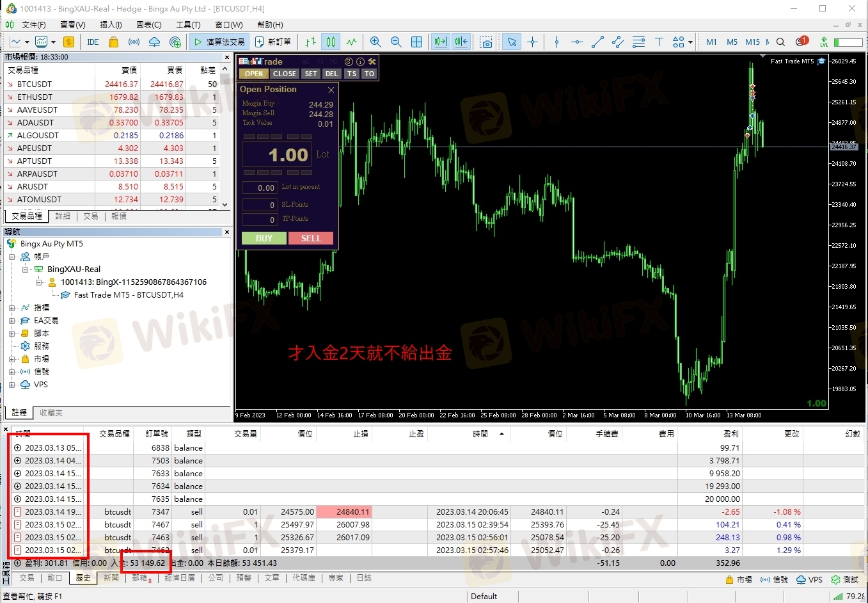Toggle chart shift icon
The width and height of the screenshot is (868, 603).
coord(461,42)
